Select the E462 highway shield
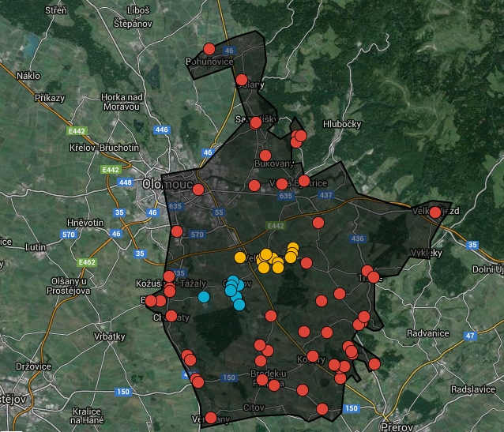The height and width of the screenshot is (432, 504). pos(88,262)
